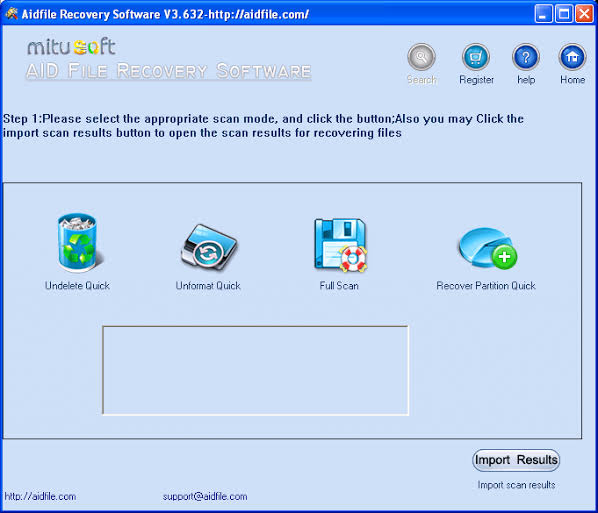Screen dimensions: 598x513
Task: Click the 'Unformat Quick' label
Action: point(208,286)
